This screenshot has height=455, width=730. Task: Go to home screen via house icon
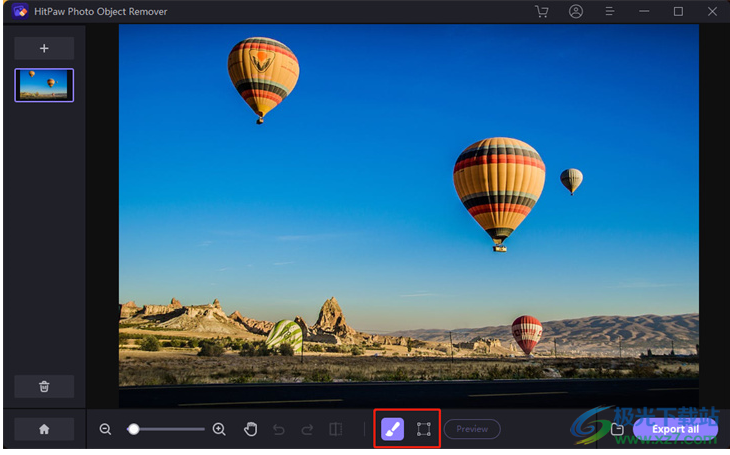pos(44,429)
